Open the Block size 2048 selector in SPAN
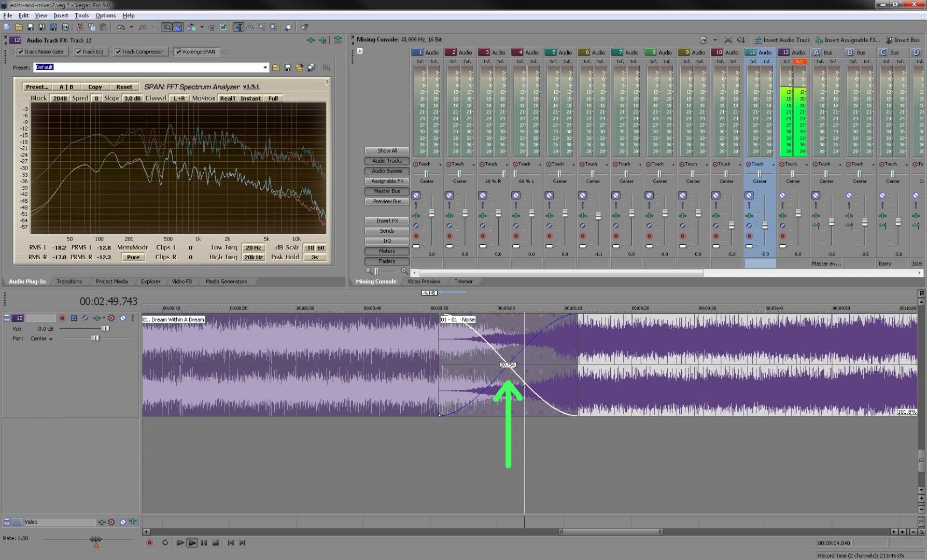Image resolution: width=927 pixels, height=560 pixels. pyautogui.click(x=60, y=99)
